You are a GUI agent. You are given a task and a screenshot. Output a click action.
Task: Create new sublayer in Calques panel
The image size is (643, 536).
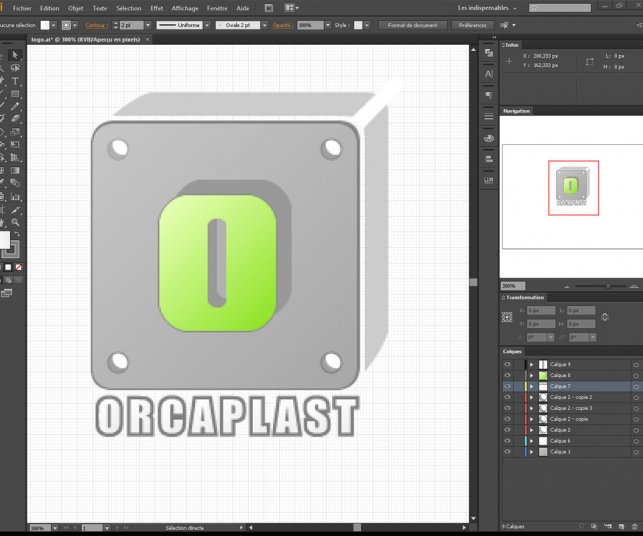click(x=608, y=526)
